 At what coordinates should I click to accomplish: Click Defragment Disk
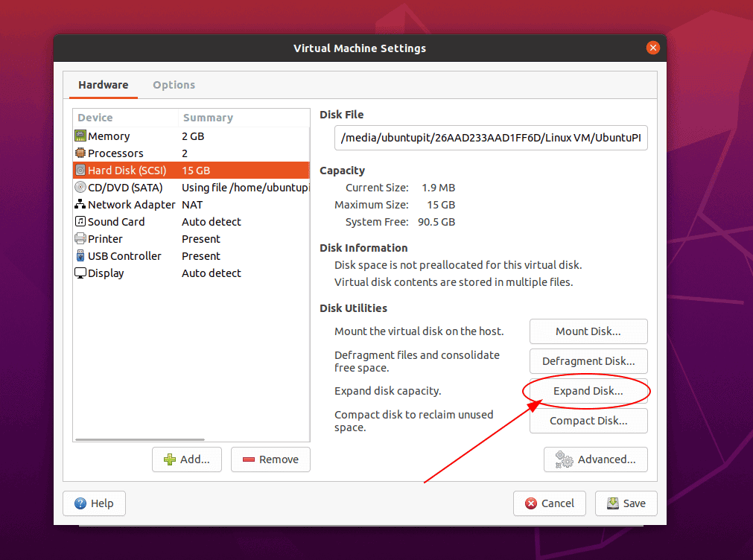point(588,361)
